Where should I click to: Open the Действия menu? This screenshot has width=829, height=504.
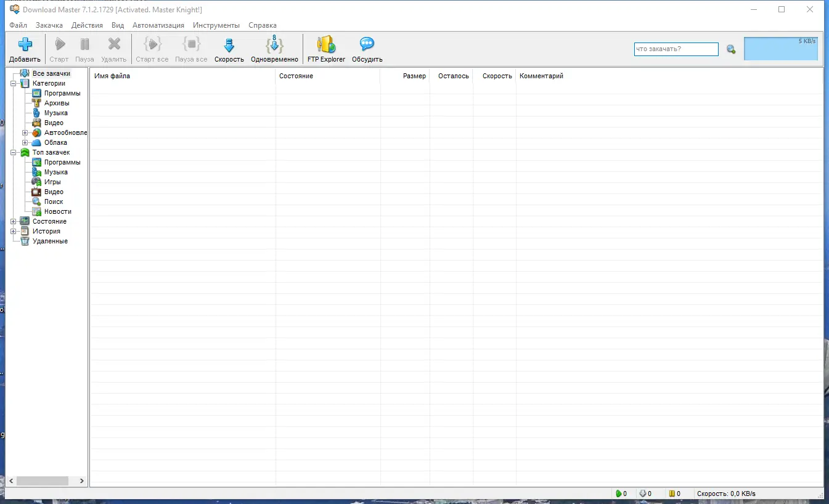pos(87,25)
